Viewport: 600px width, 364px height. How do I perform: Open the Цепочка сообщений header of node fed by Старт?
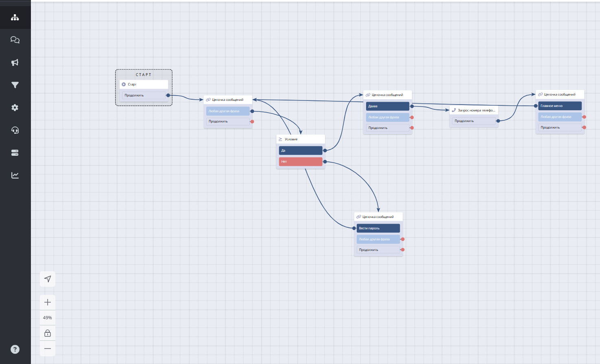228,100
